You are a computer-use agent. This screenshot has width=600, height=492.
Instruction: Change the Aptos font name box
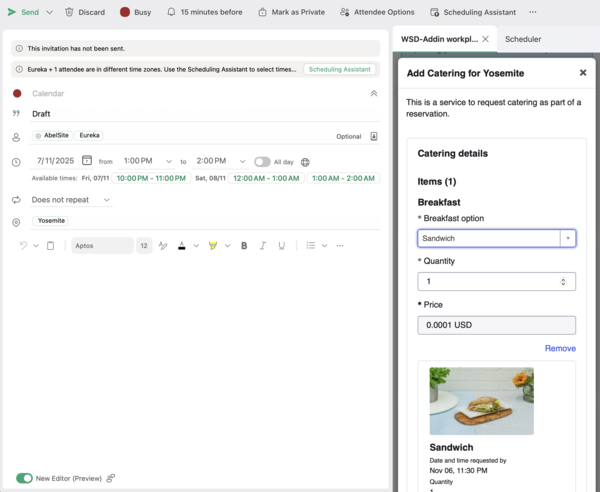(102, 246)
